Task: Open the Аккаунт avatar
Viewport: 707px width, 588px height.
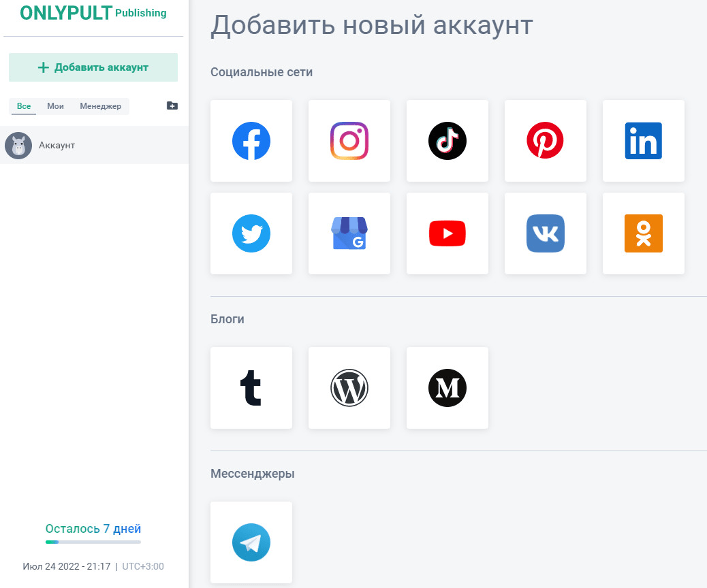Action: [18, 146]
